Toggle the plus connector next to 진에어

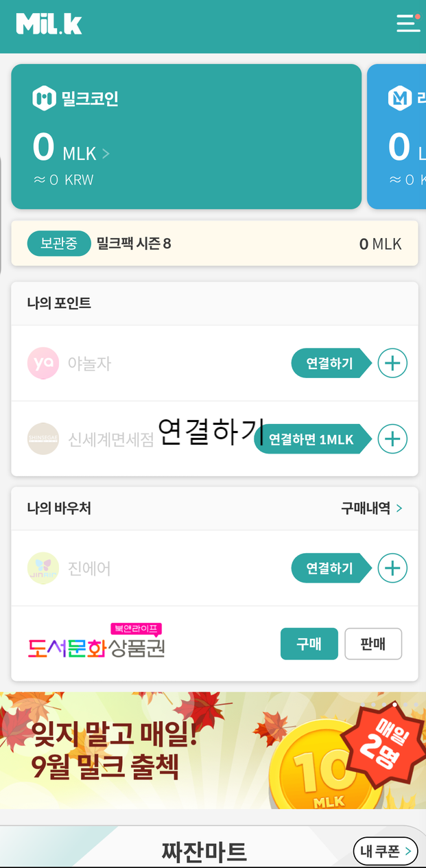click(392, 567)
